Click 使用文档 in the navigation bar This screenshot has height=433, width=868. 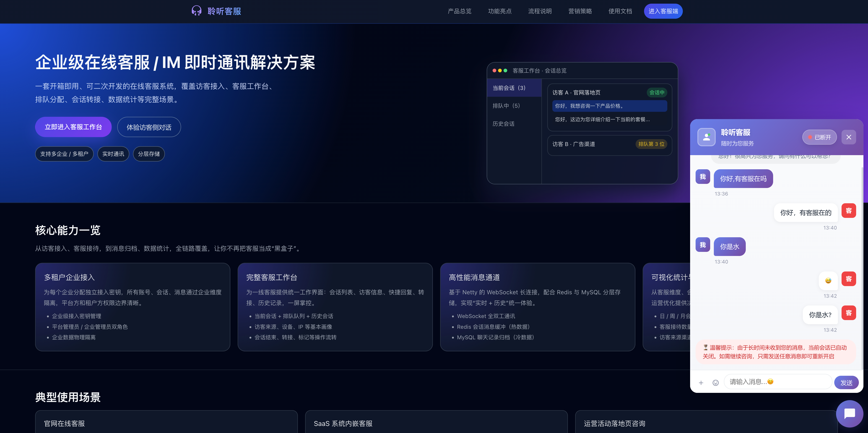coord(620,11)
